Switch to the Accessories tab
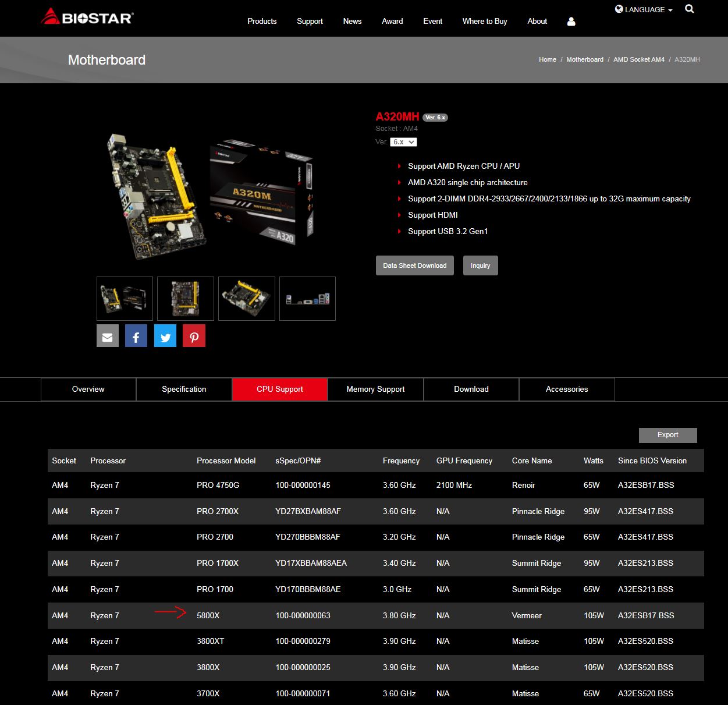Screen dimensions: 728x705 [x=567, y=389]
